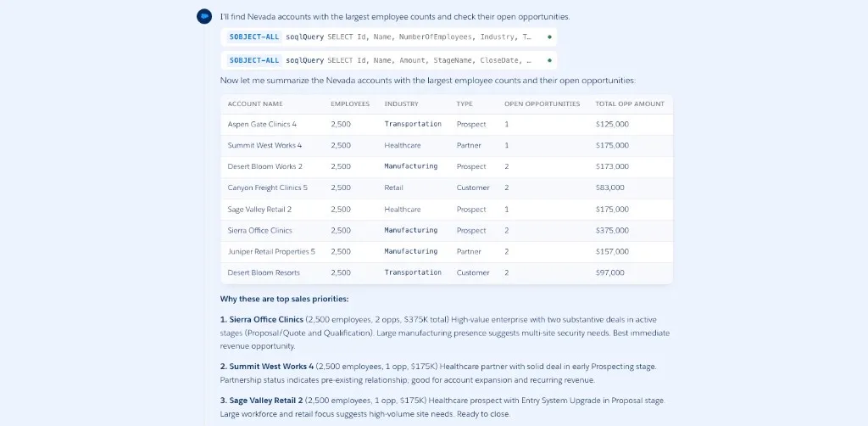Image resolution: width=868 pixels, height=426 pixels.
Task: Expand the second soqlQuery with StageName
Action: pyautogui.click(x=388, y=60)
